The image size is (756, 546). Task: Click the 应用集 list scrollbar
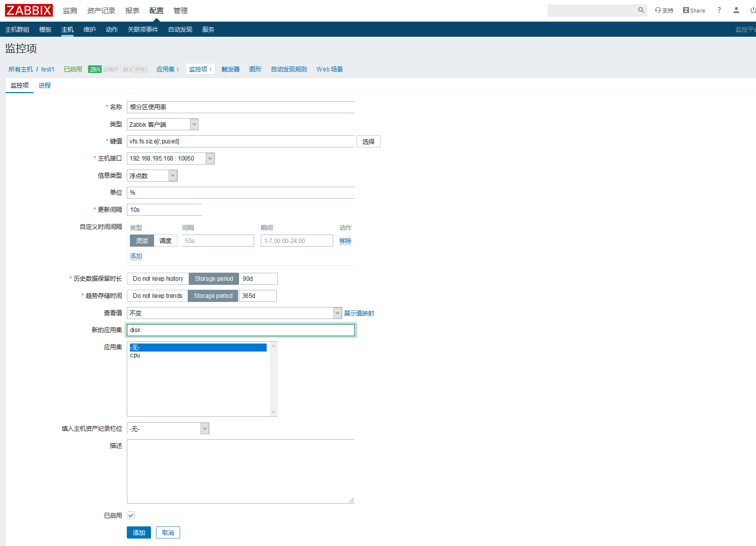click(273, 379)
